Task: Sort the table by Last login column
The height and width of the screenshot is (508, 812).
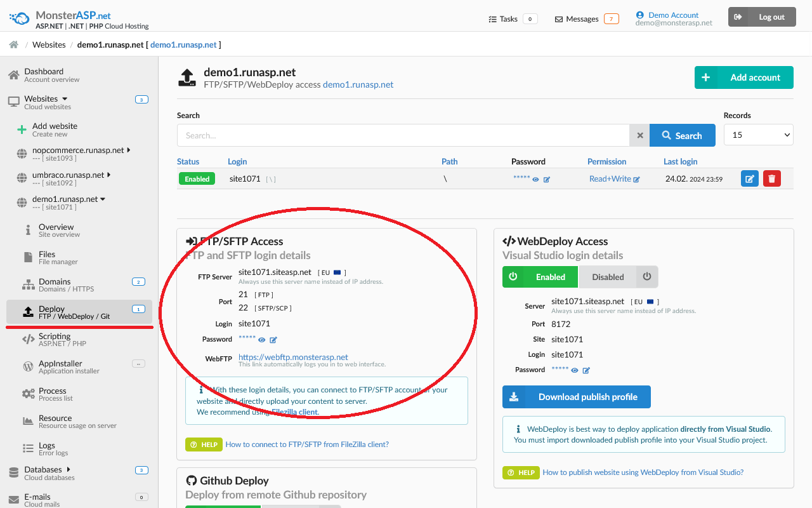Action: coord(681,162)
